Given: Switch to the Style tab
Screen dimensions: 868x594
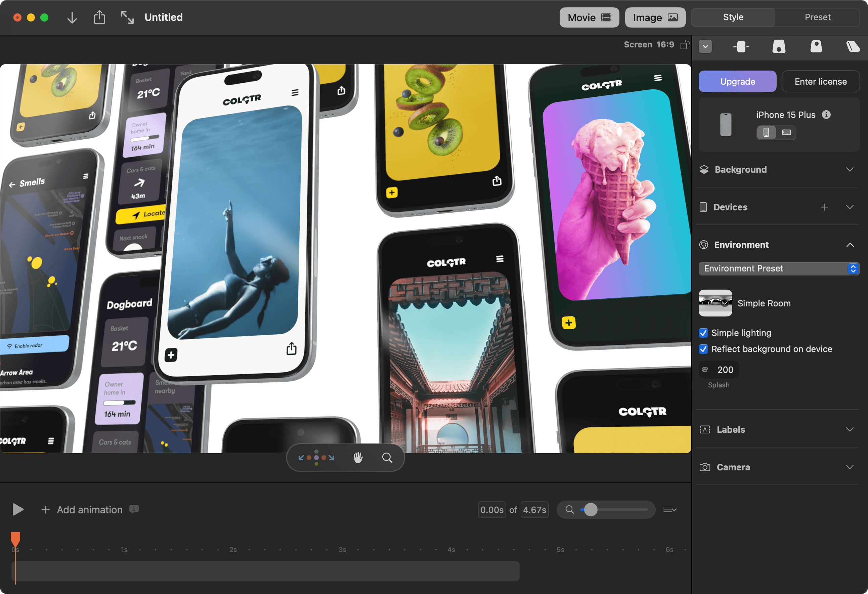Looking at the screenshot, I should pos(733,17).
